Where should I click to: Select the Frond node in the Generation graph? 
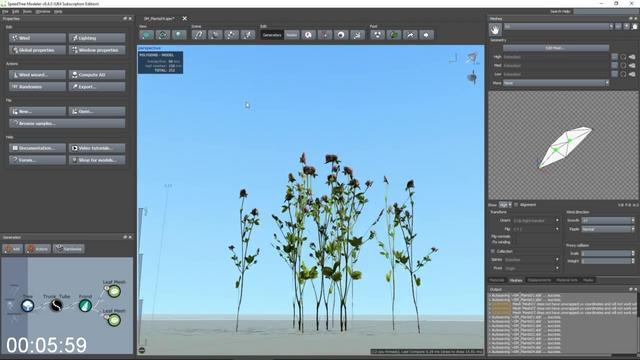(x=85, y=305)
